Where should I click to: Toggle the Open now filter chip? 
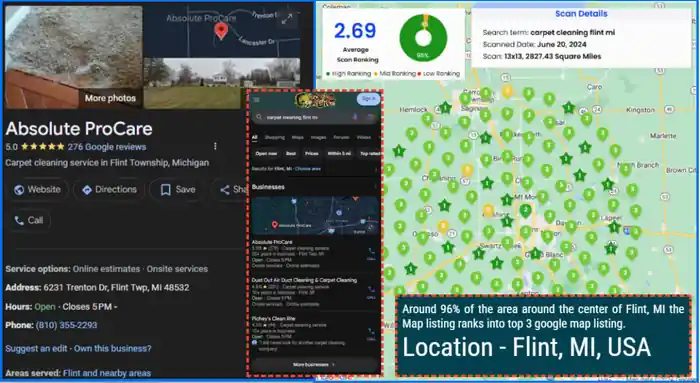pos(267,154)
